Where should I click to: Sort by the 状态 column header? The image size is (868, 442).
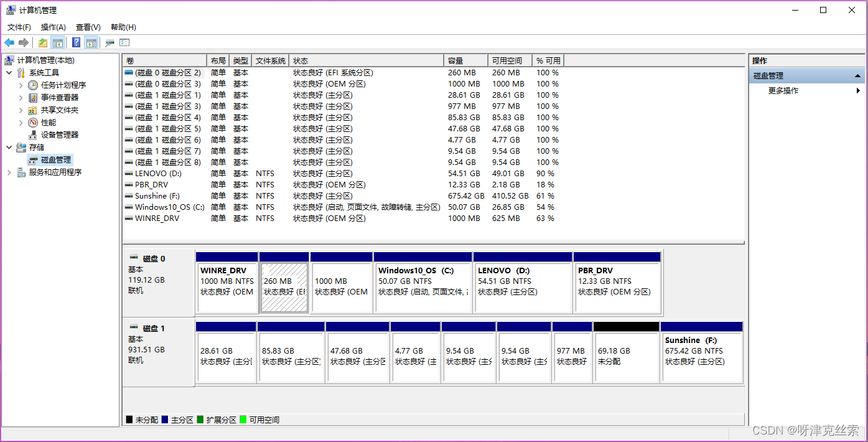pyautogui.click(x=367, y=60)
